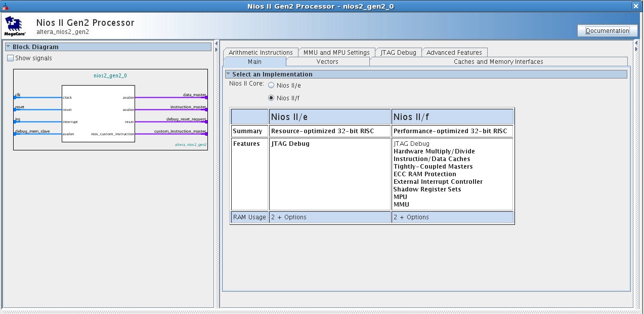
Task: Select the Nios II/e core radio button
Action: (x=271, y=86)
